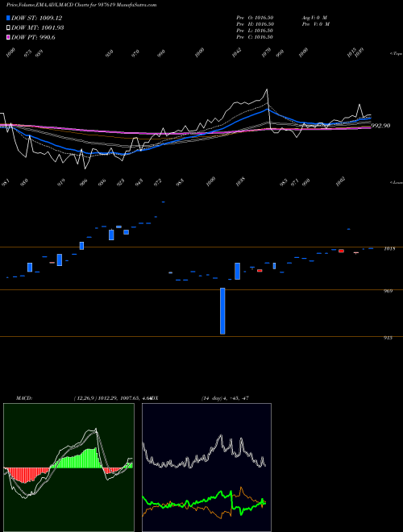Click the '<Lows' axis label
Image resolution: width=403 pixels, height=532 pixels.
tap(396, 182)
